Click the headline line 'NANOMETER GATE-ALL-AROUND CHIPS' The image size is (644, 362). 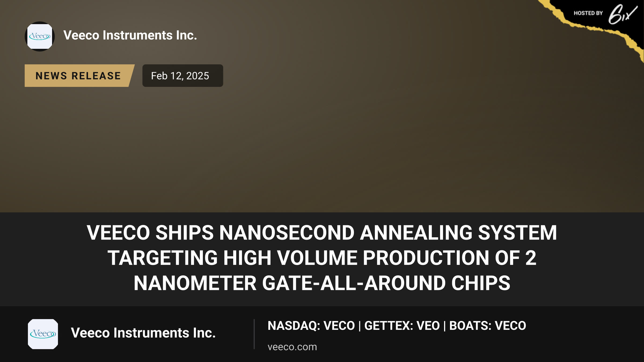[x=322, y=283]
